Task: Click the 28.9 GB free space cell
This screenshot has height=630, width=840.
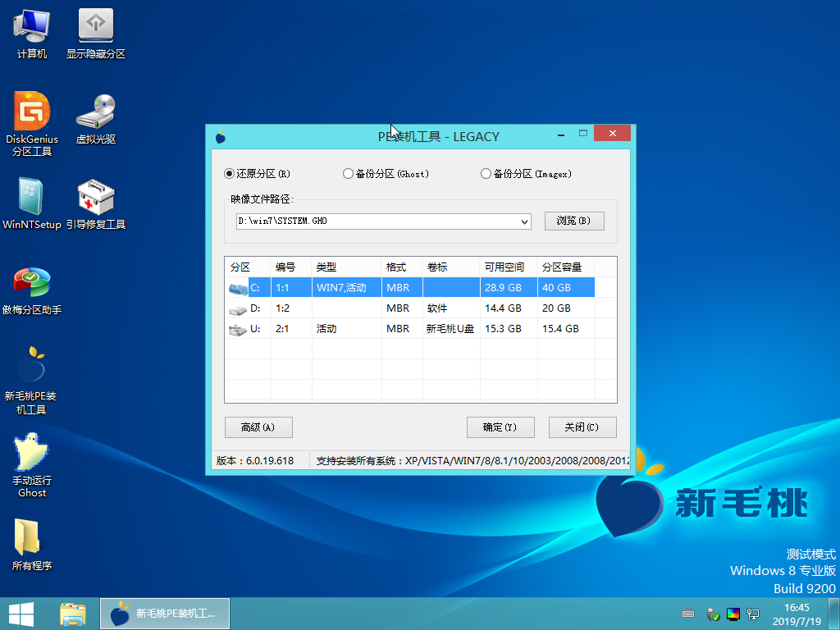Action: pos(509,288)
